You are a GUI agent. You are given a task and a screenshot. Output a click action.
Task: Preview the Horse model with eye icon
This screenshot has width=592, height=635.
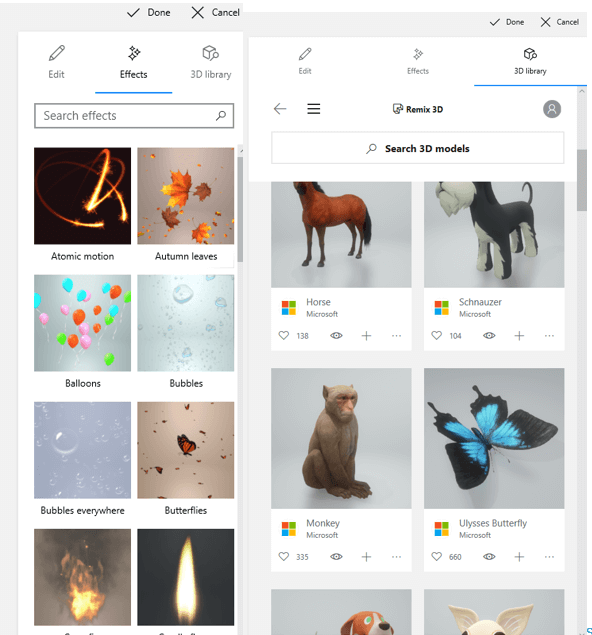[336, 335]
